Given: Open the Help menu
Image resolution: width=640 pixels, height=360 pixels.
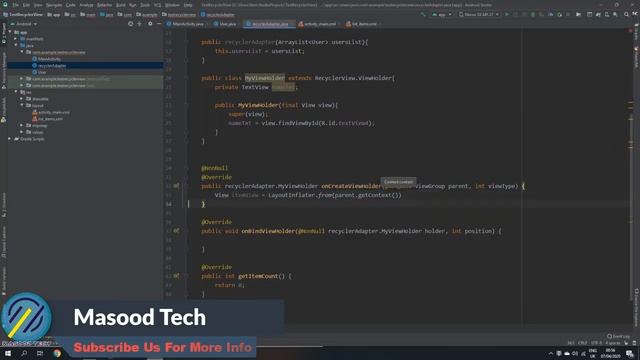Looking at the screenshot, I should point(188,5).
